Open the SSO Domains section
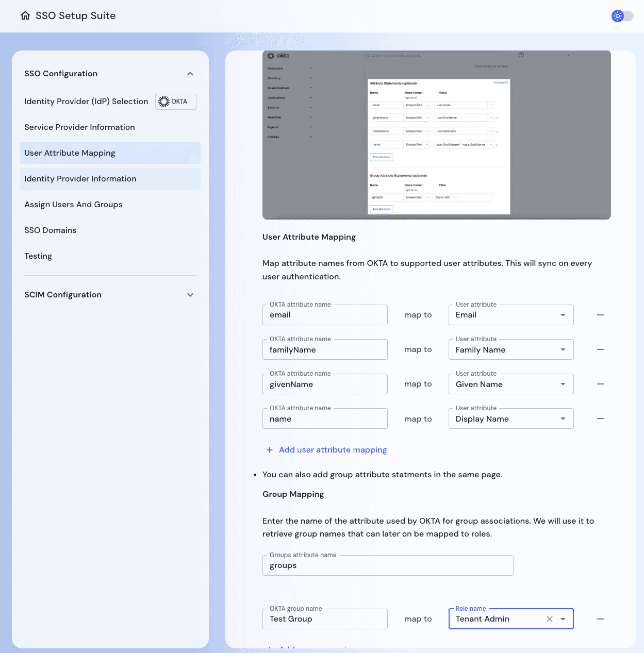The width and height of the screenshot is (644, 653). click(50, 230)
